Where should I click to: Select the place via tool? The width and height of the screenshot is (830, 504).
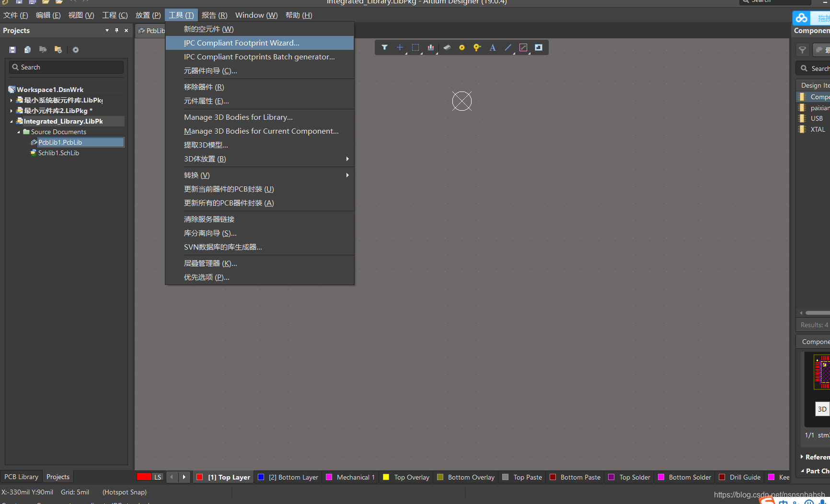coord(477,47)
